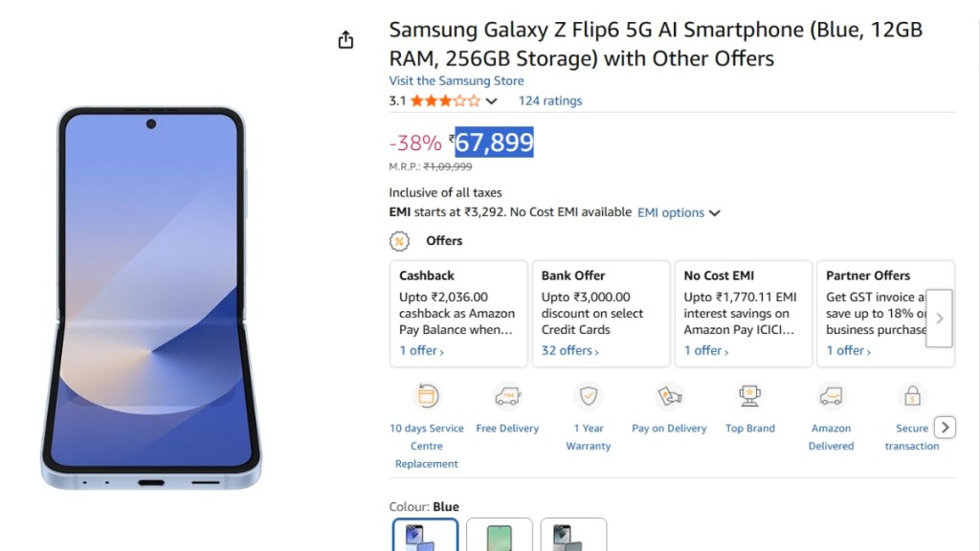Show more service feature icons arrow
The image size is (980, 551).
(945, 428)
